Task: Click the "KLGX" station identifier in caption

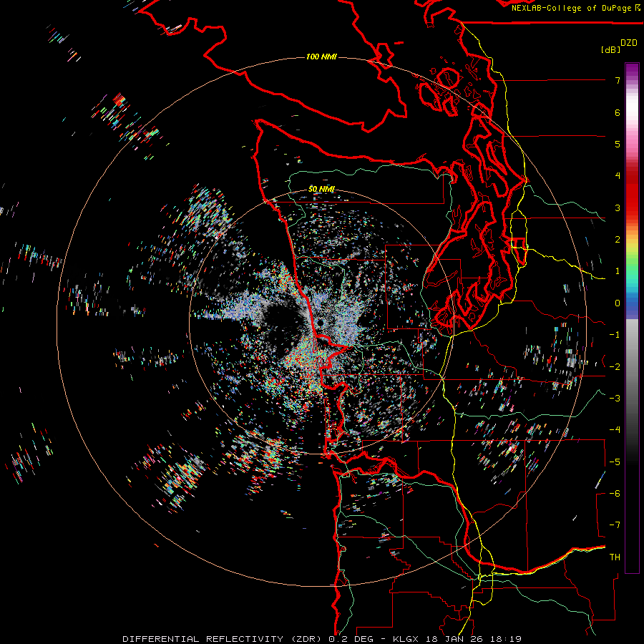Action: pyautogui.click(x=406, y=639)
